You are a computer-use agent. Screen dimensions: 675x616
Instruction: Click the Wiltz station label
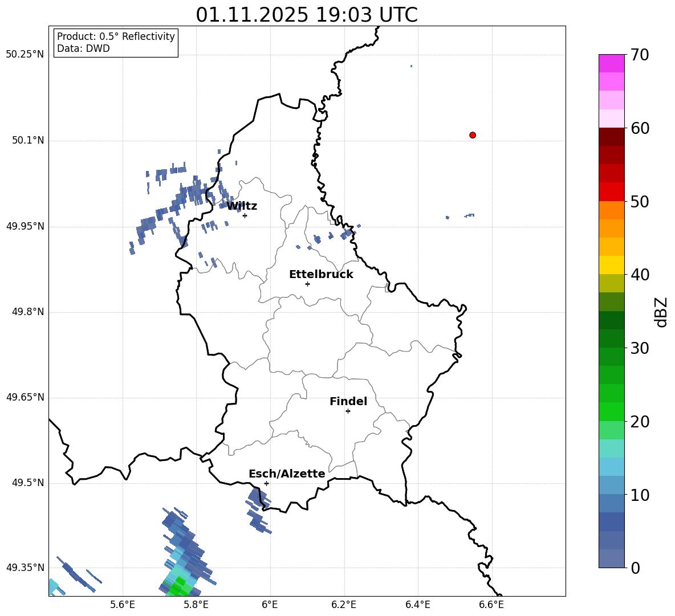pos(242,206)
